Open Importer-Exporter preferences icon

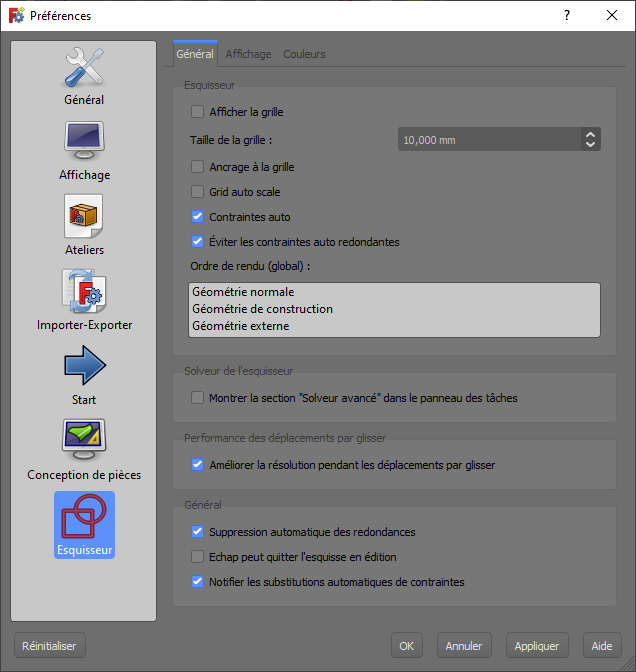84,291
